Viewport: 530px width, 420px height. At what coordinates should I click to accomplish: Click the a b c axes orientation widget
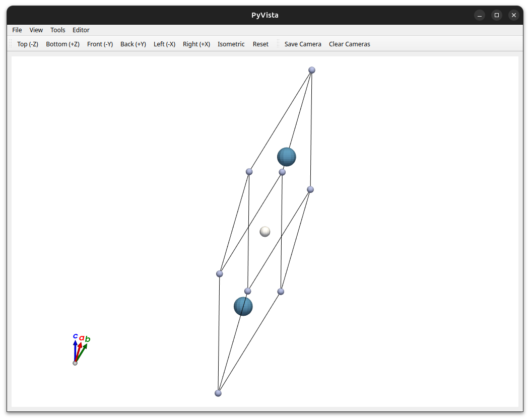pos(81,349)
